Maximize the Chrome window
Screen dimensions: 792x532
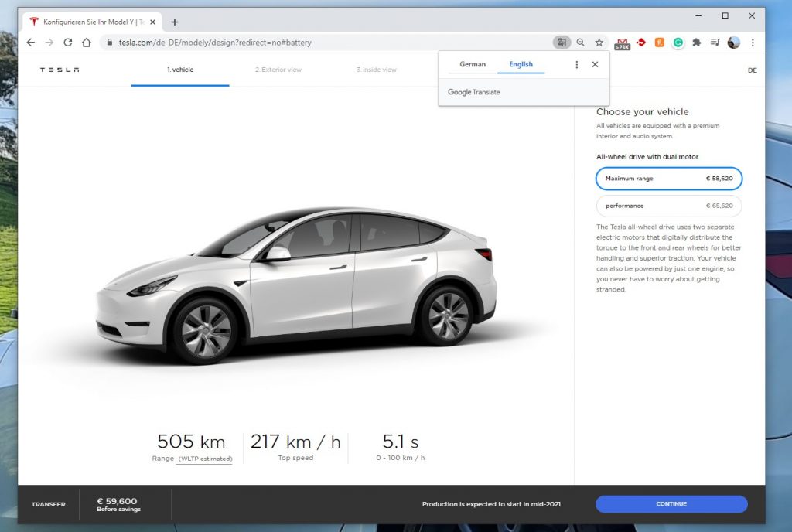click(725, 15)
